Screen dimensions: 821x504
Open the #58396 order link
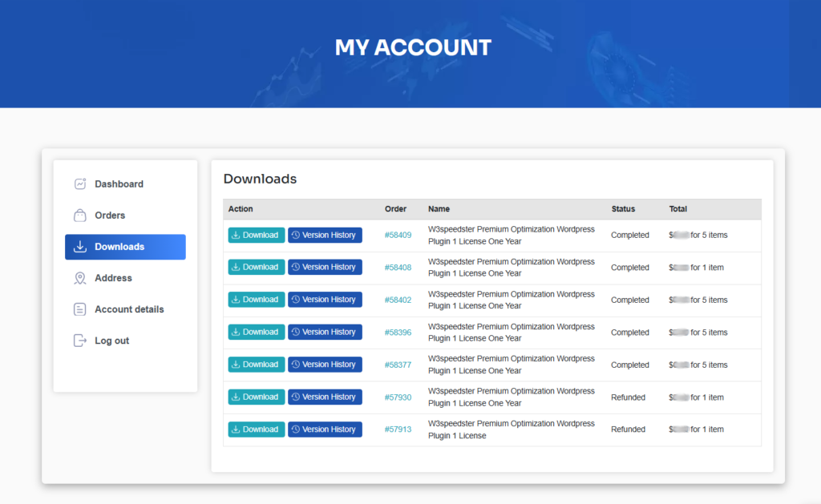(x=398, y=332)
